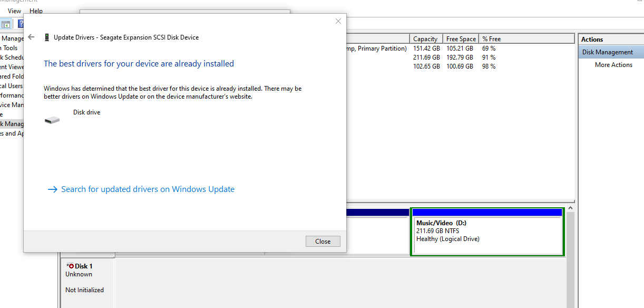Search for updated drivers on Windows Update
The height and width of the screenshot is (308, 644).
[141, 189]
